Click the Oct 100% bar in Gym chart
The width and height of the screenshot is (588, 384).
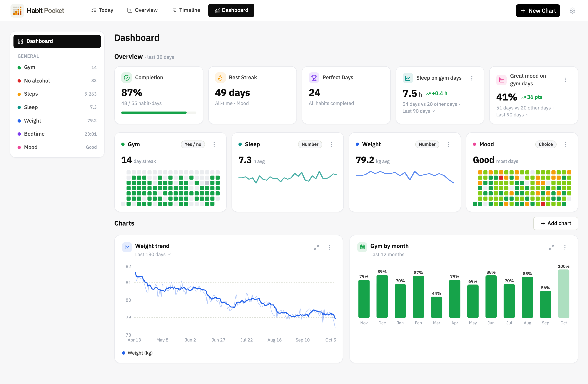[x=563, y=294]
